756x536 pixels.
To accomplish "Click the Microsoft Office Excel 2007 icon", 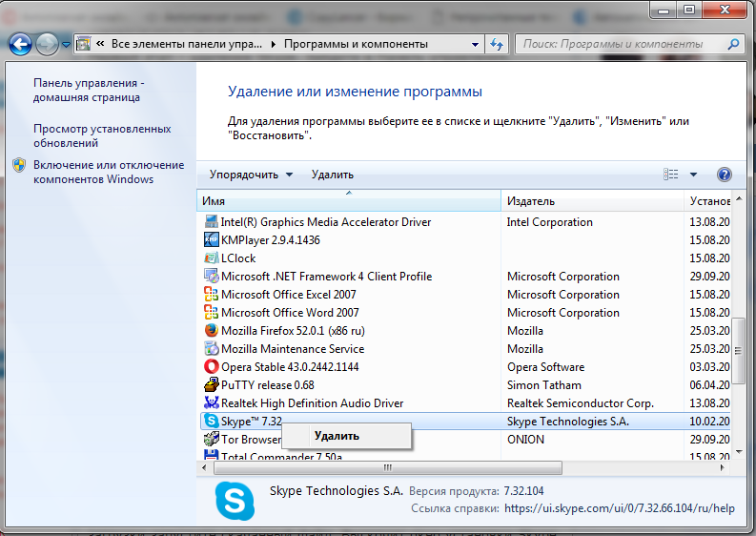I will coord(212,295).
